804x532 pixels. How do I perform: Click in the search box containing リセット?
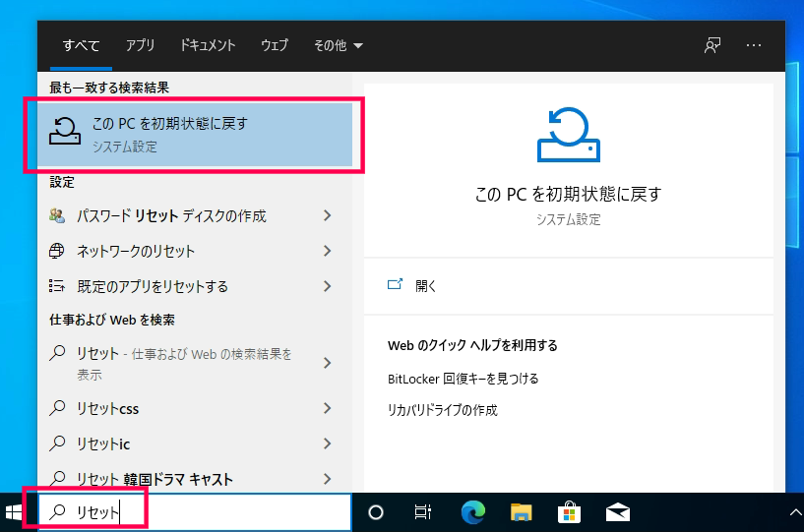pyautogui.click(x=195, y=512)
